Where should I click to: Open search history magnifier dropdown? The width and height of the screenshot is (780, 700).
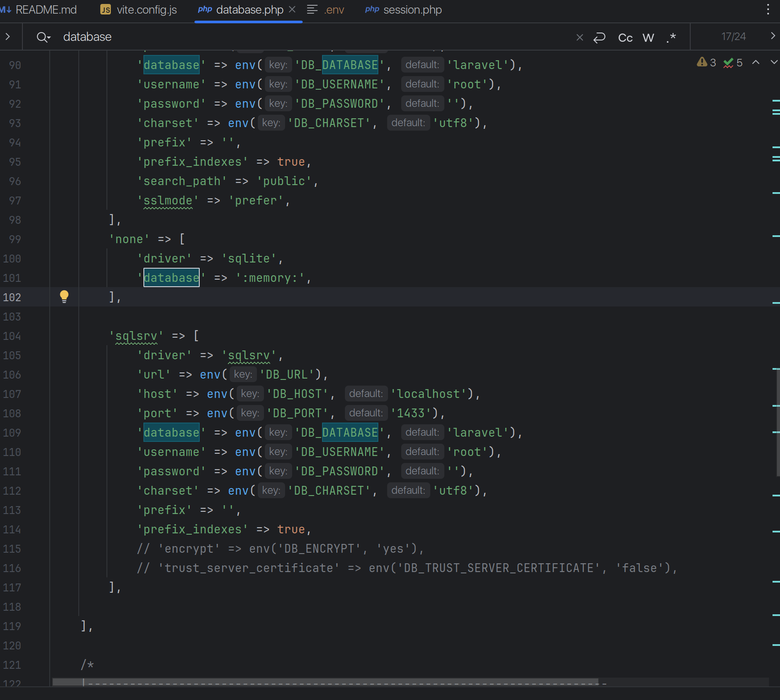[44, 37]
